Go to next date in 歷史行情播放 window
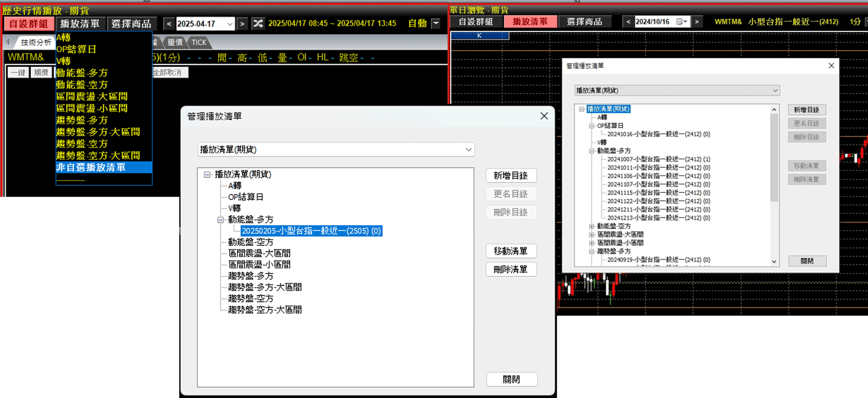 pyautogui.click(x=242, y=23)
